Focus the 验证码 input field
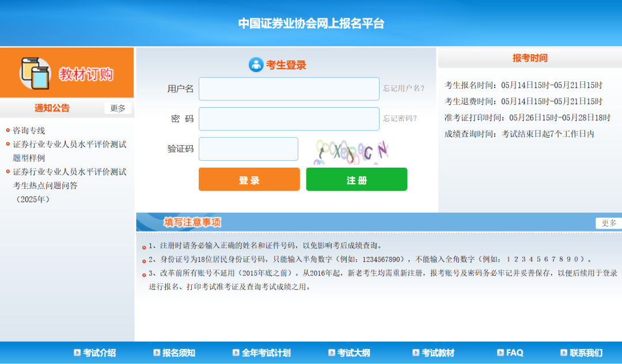 248,149
